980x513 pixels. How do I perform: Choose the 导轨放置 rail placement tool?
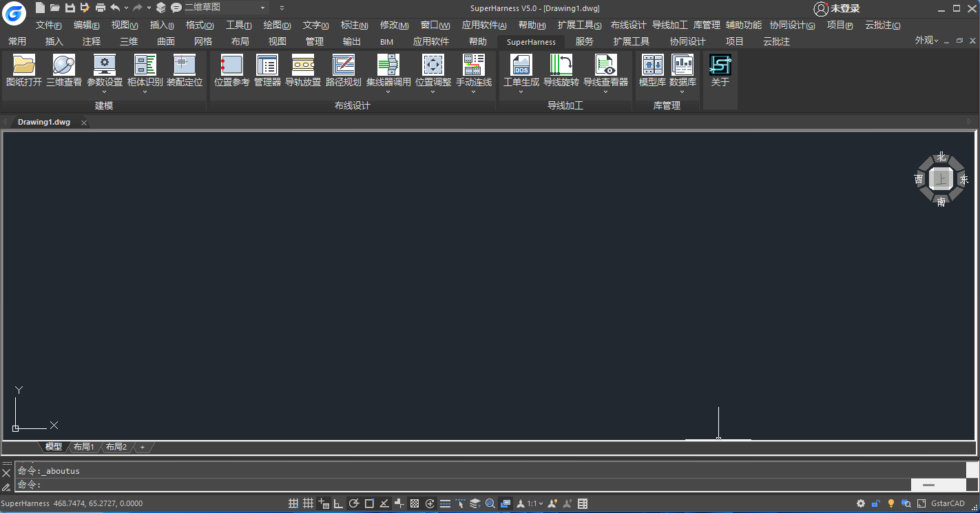pyautogui.click(x=303, y=72)
